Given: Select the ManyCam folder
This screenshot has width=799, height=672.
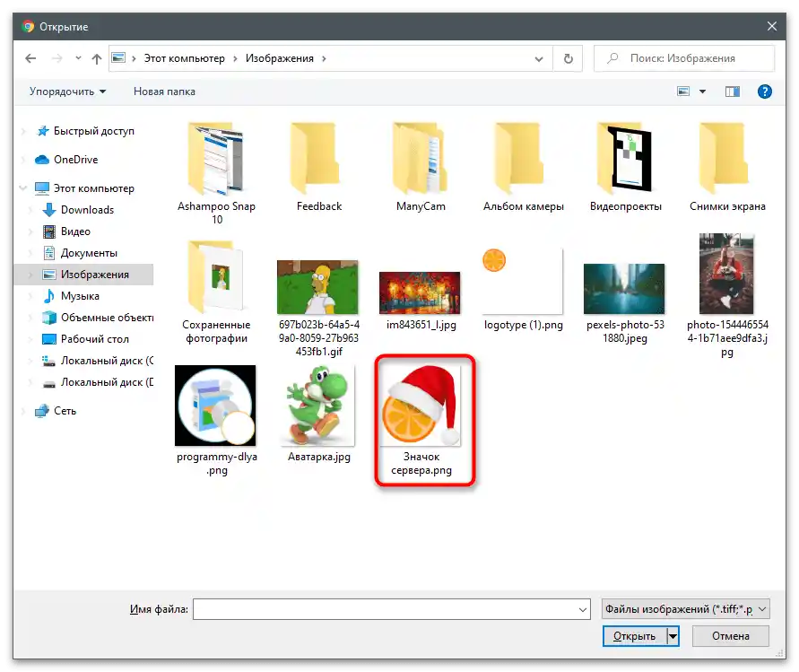Looking at the screenshot, I should [x=421, y=169].
